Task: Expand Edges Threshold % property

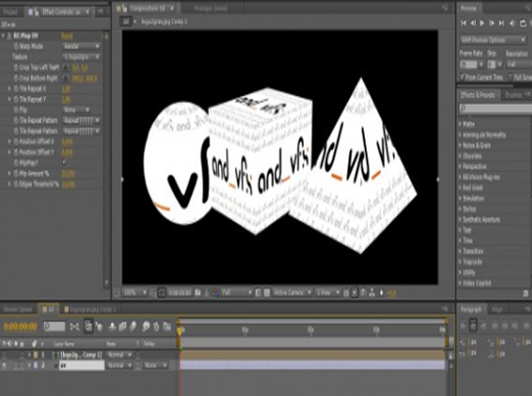Action: 9,184
